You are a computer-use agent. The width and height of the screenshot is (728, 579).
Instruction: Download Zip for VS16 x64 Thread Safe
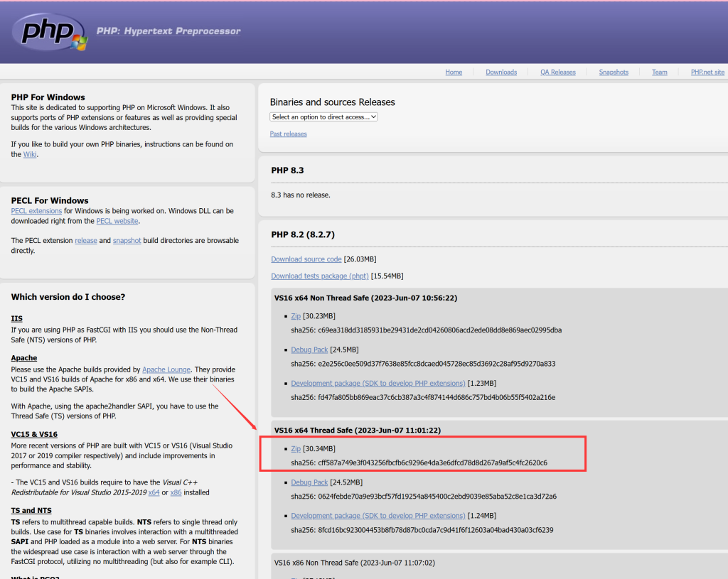[296, 448]
